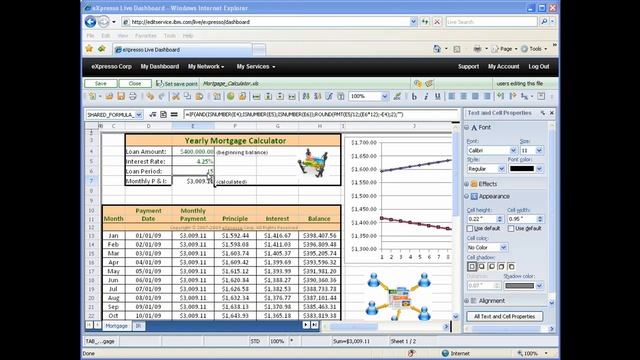Collapse the Font section
This screenshot has height=360, width=640.
click(467, 127)
